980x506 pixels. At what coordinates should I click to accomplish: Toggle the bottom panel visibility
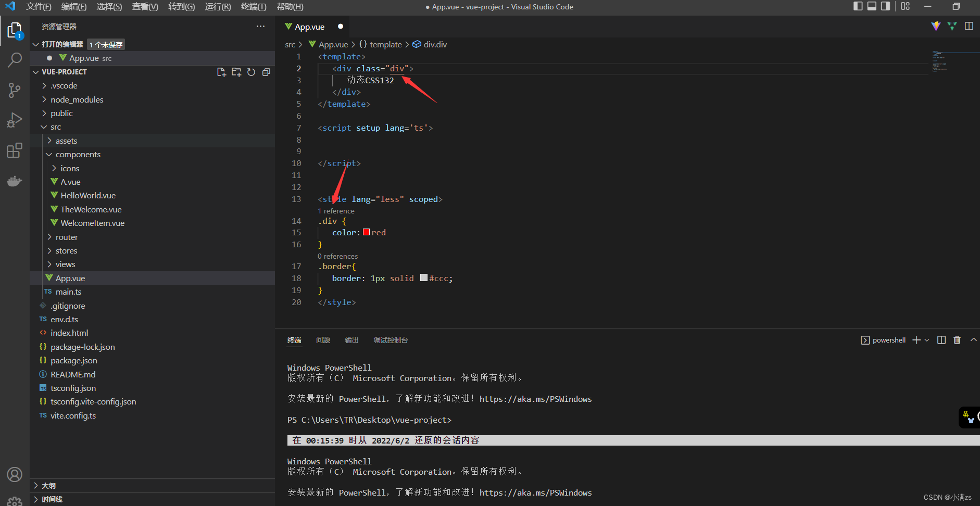click(x=872, y=6)
